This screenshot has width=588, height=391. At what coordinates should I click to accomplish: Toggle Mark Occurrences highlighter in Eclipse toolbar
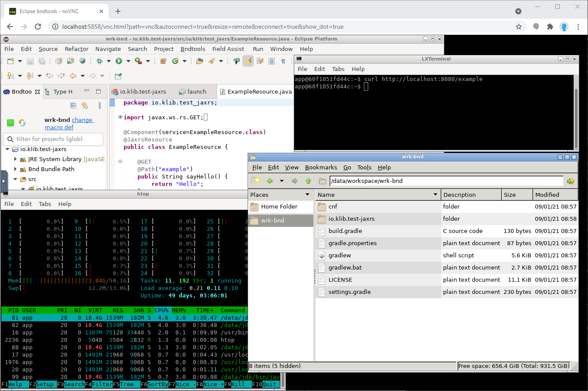[x=248, y=61]
